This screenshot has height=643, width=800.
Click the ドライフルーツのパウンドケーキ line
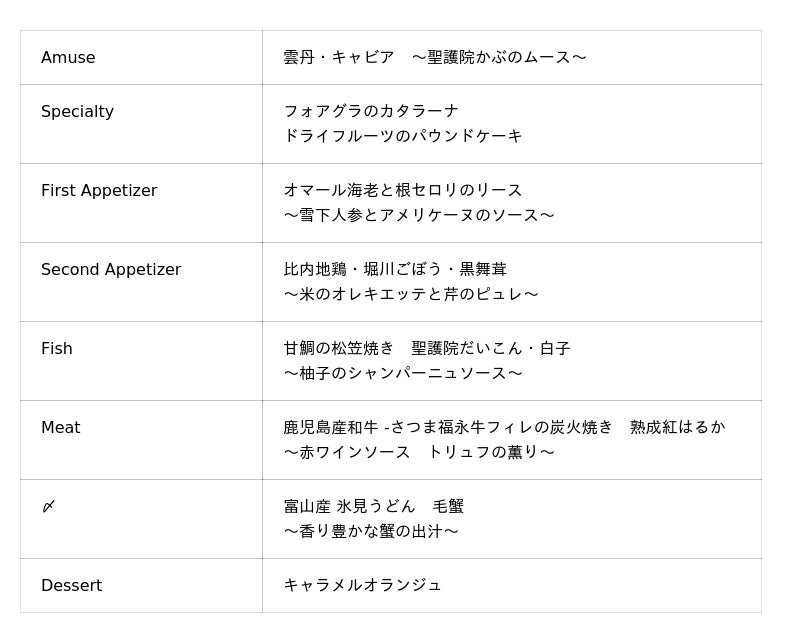pyautogui.click(x=403, y=136)
